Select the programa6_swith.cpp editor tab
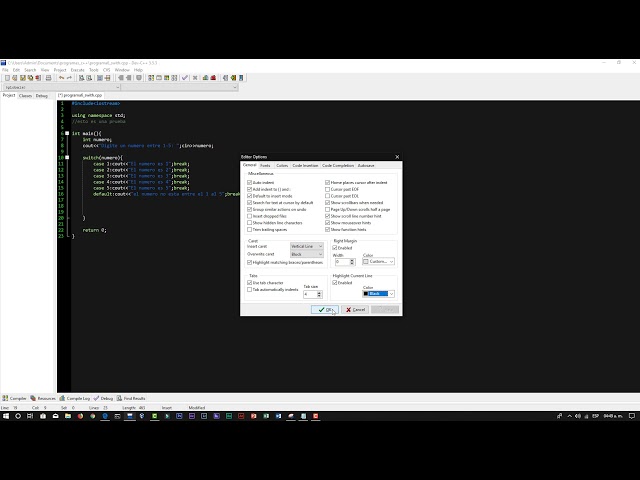 pyautogui.click(x=80, y=95)
